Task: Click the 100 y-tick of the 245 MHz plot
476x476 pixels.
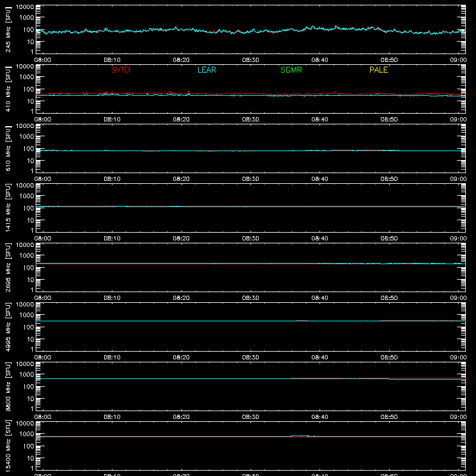Action: pyautogui.click(x=29, y=30)
